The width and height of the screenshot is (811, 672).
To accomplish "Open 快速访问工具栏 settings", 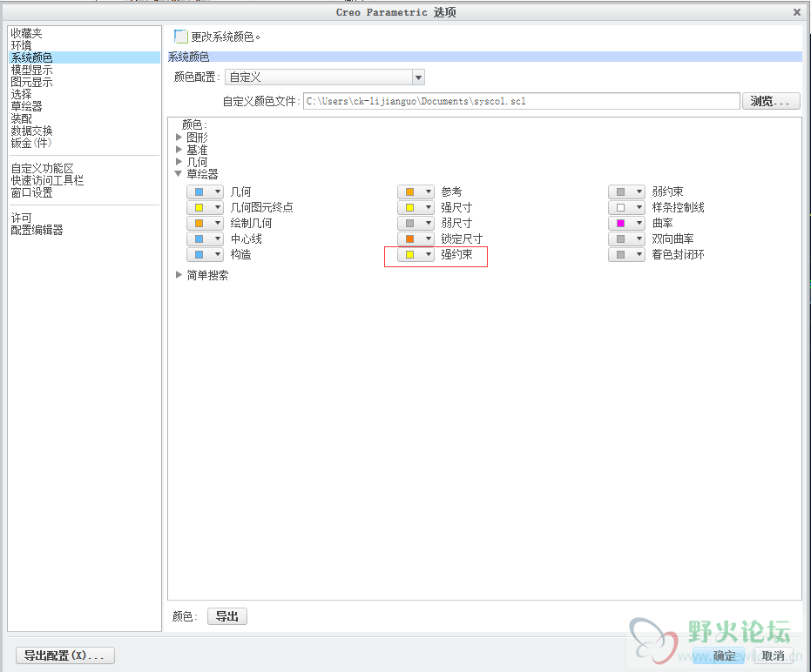I will click(x=48, y=180).
